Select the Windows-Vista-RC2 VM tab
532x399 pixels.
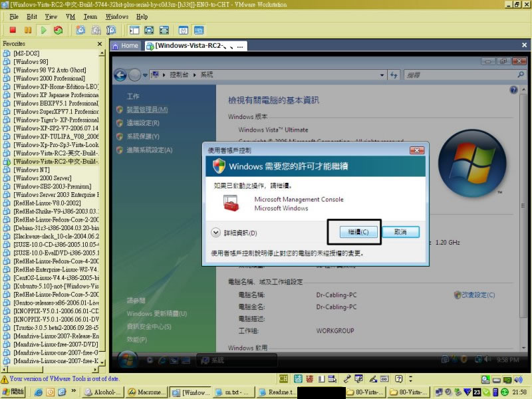pos(196,46)
